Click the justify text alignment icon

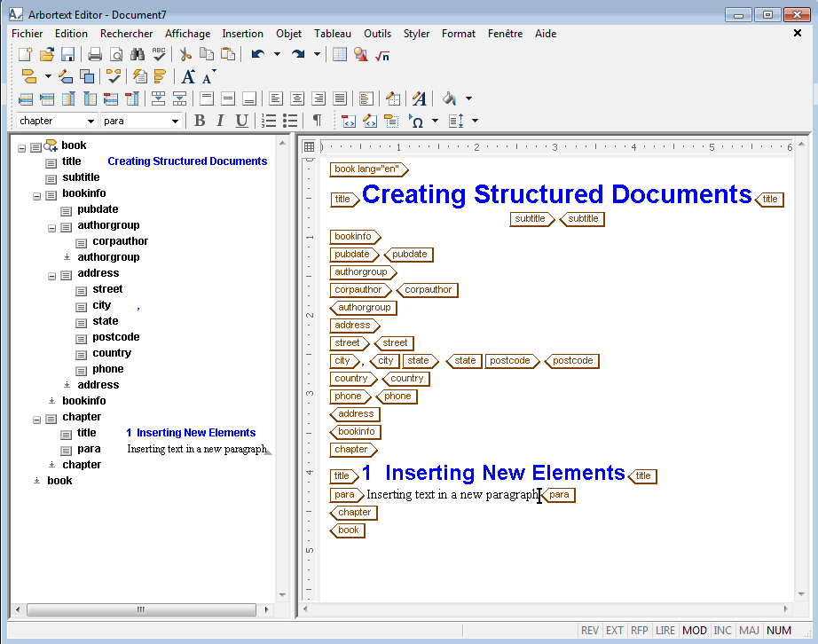coord(340,98)
